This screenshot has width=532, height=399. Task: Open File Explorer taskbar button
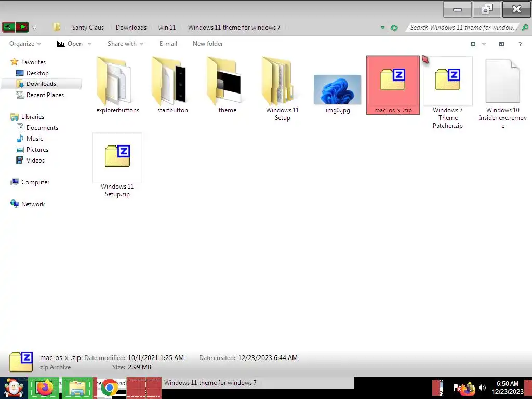click(77, 388)
